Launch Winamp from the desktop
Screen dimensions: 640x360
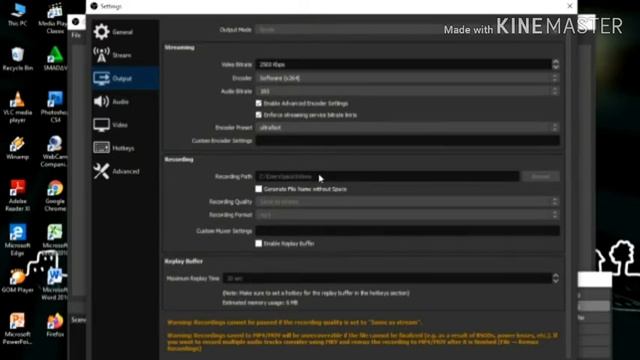coord(18,148)
